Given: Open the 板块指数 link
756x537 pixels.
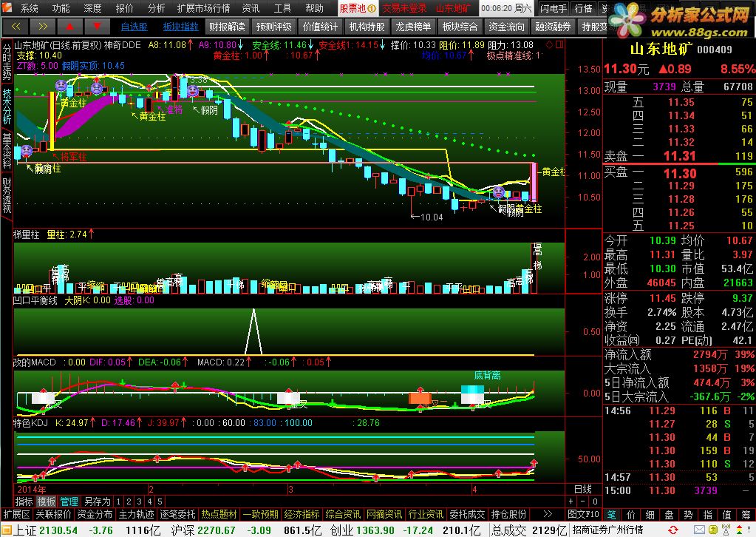Looking at the screenshot, I should (x=181, y=27).
